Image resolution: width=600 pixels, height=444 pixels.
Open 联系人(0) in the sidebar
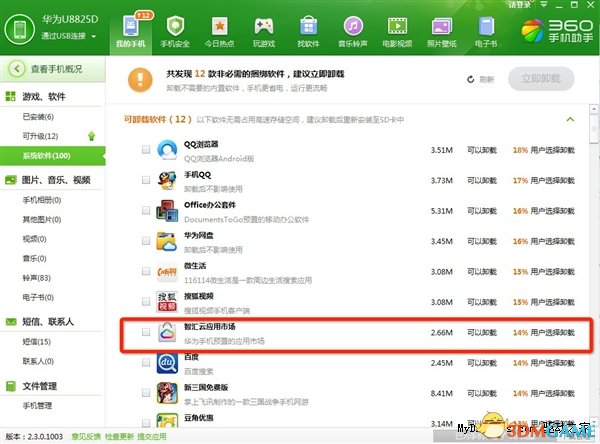tap(38, 361)
